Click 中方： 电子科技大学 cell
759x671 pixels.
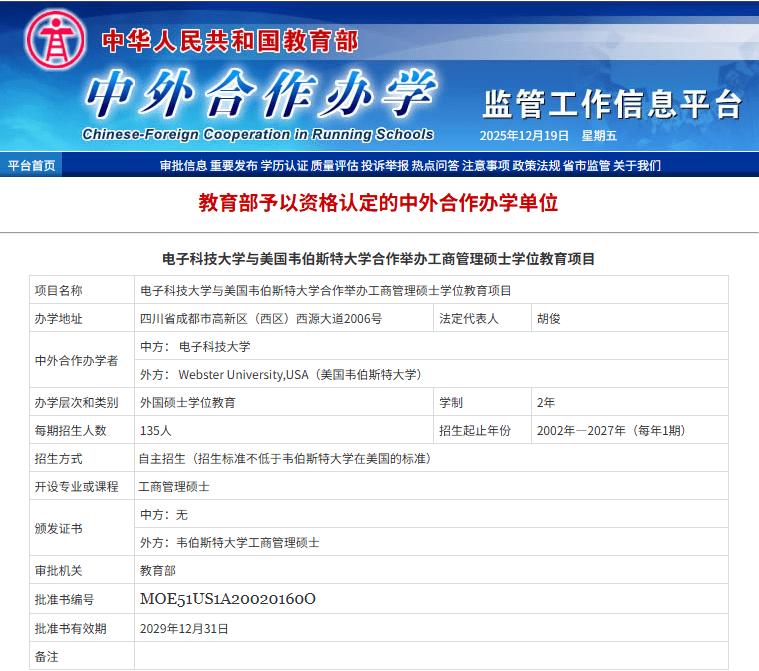431,346
